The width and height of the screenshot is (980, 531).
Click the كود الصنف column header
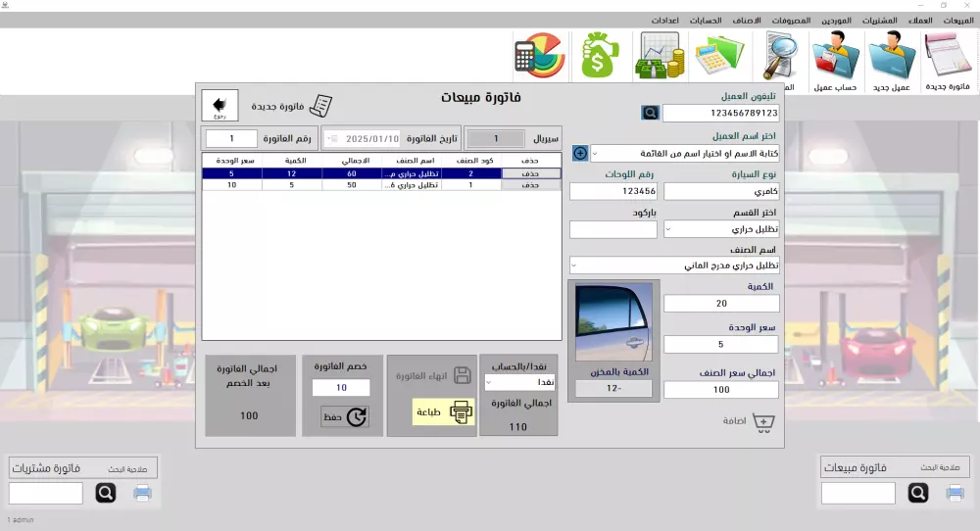tap(472, 161)
